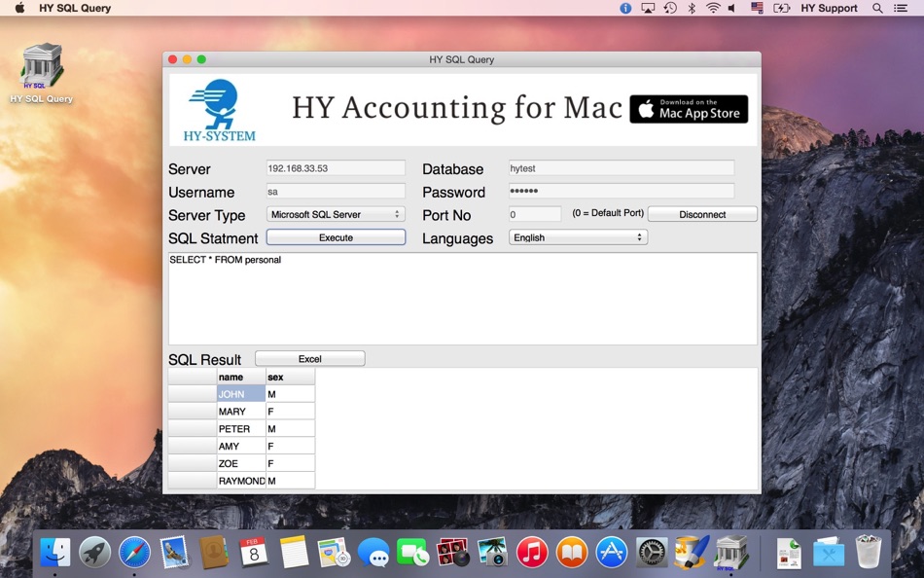Viewport: 924px width, 578px height.
Task: Select the JOHN cell
Action: (241, 394)
